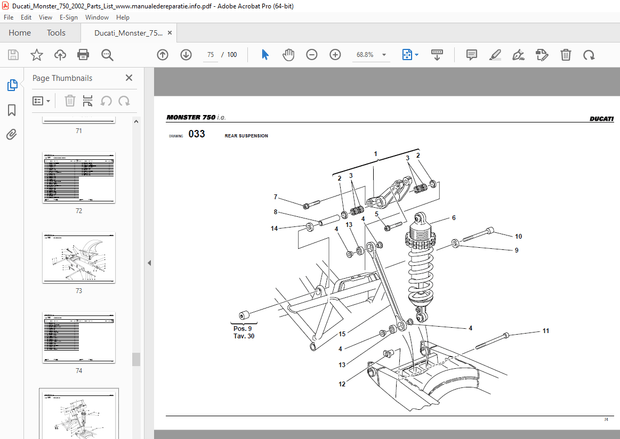Delete page using toolbar trash icon
620x439 pixels.
pos(565,55)
